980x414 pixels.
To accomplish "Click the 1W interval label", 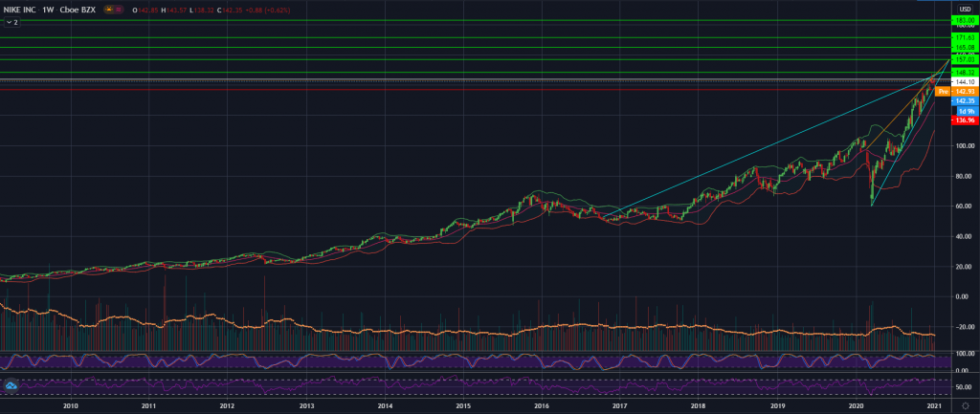I will pyautogui.click(x=48, y=10).
